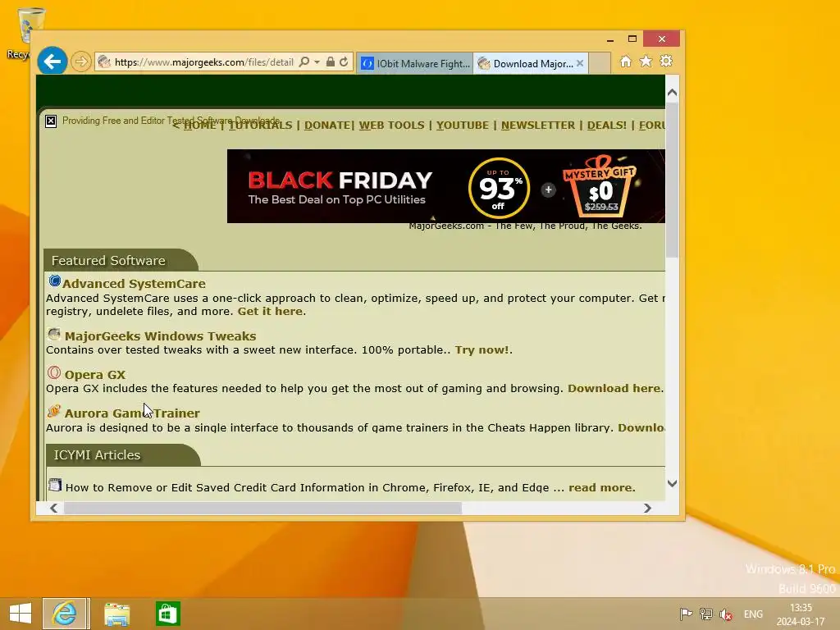The image size is (840, 630).
Task: Open the Aurora Game Trainer title link
Action: [132, 413]
